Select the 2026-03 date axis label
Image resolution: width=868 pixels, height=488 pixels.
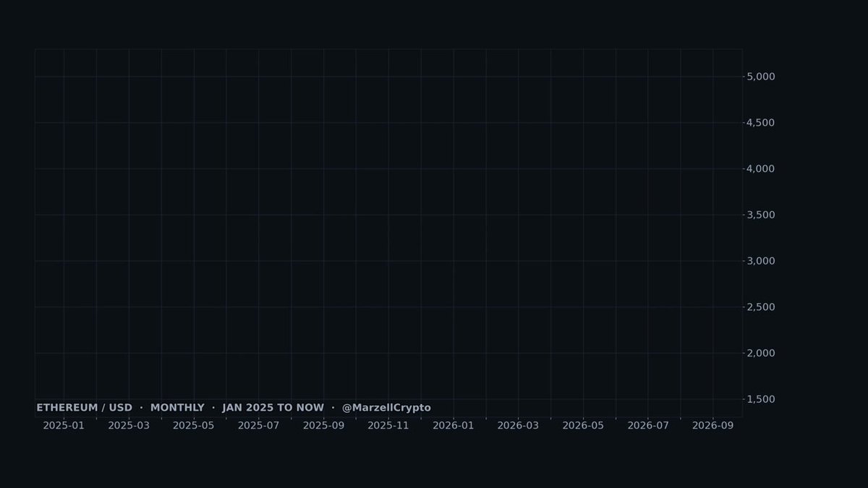(518, 426)
